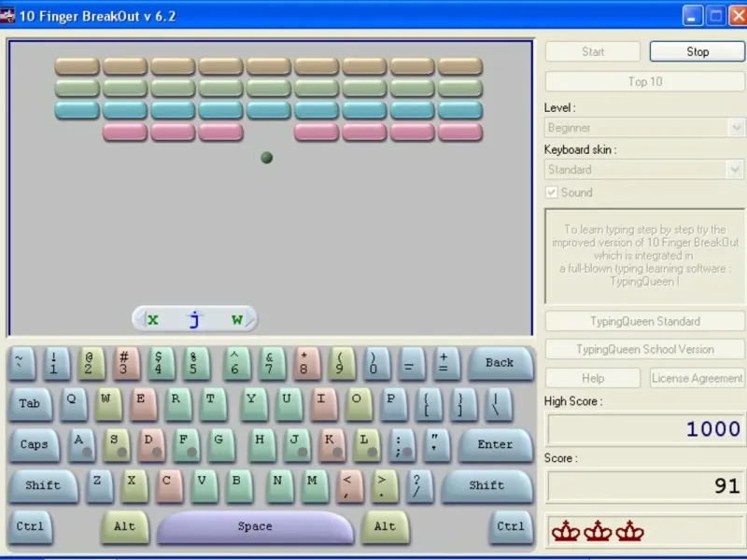The image size is (747, 560).
Task: Click the K key on the virtual keyboard
Action: pyautogui.click(x=331, y=446)
